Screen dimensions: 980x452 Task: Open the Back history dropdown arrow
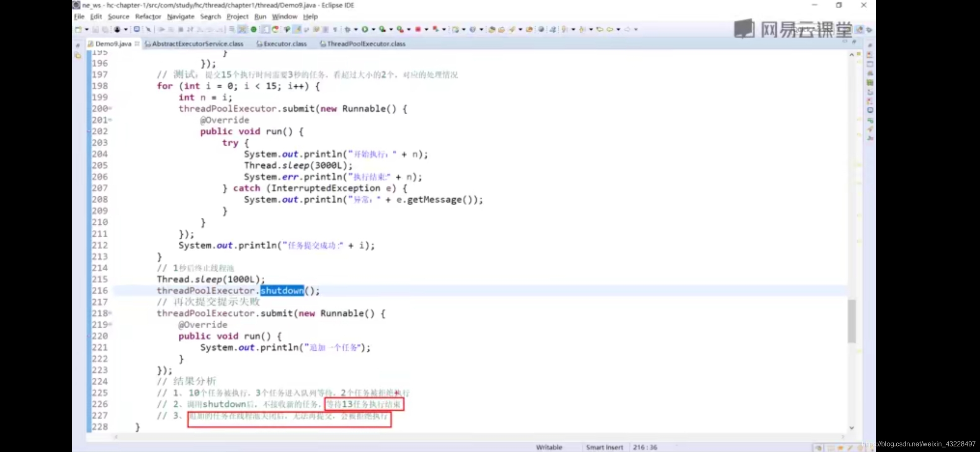(x=618, y=29)
